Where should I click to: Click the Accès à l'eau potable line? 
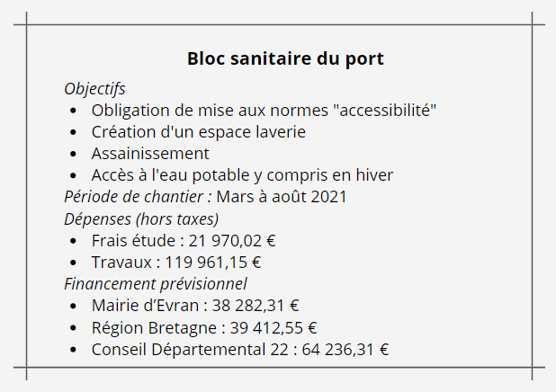242,175
